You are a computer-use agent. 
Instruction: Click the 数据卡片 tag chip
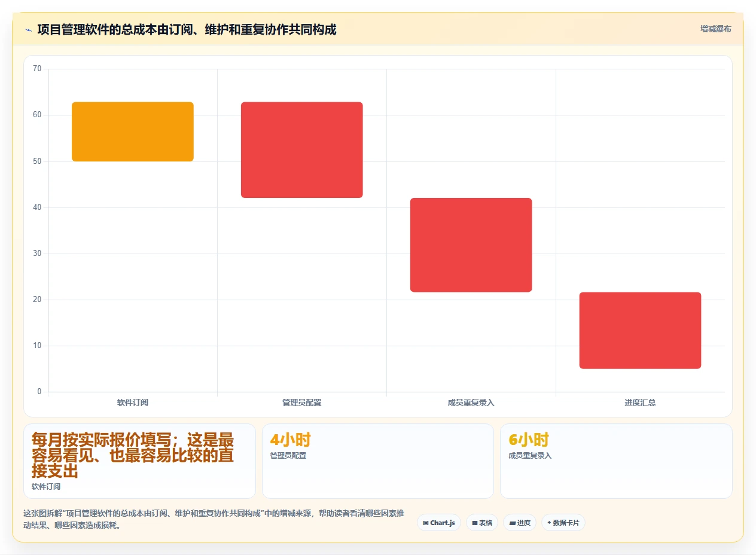point(563,523)
